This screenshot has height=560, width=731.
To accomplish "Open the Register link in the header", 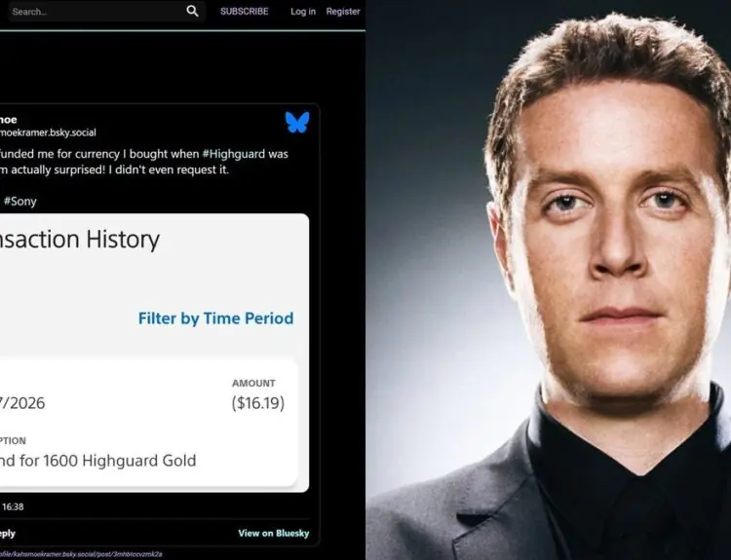I will (343, 11).
